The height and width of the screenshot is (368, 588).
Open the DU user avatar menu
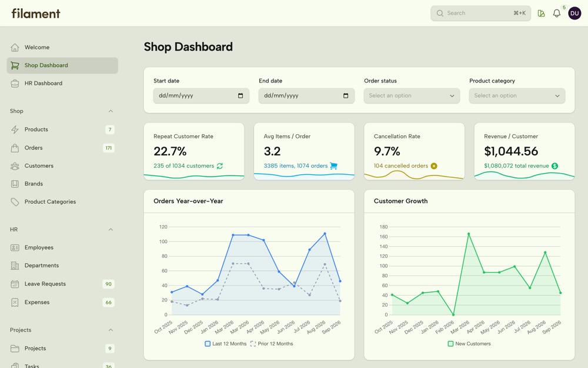click(x=574, y=13)
